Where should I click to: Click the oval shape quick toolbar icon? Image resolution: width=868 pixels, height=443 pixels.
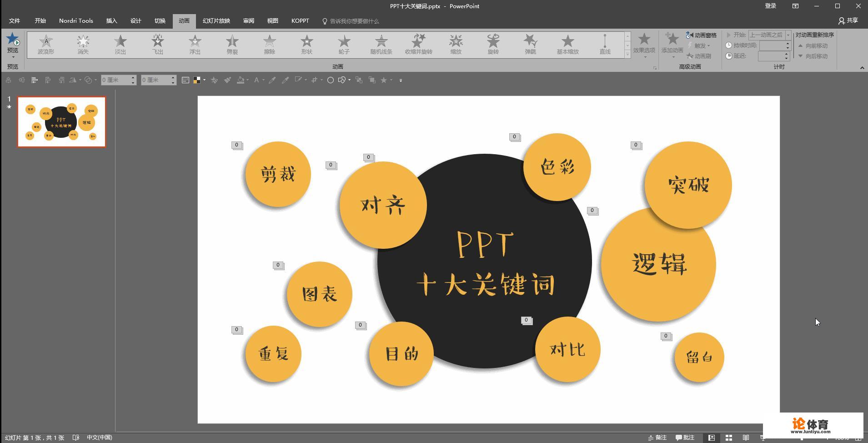click(x=331, y=80)
